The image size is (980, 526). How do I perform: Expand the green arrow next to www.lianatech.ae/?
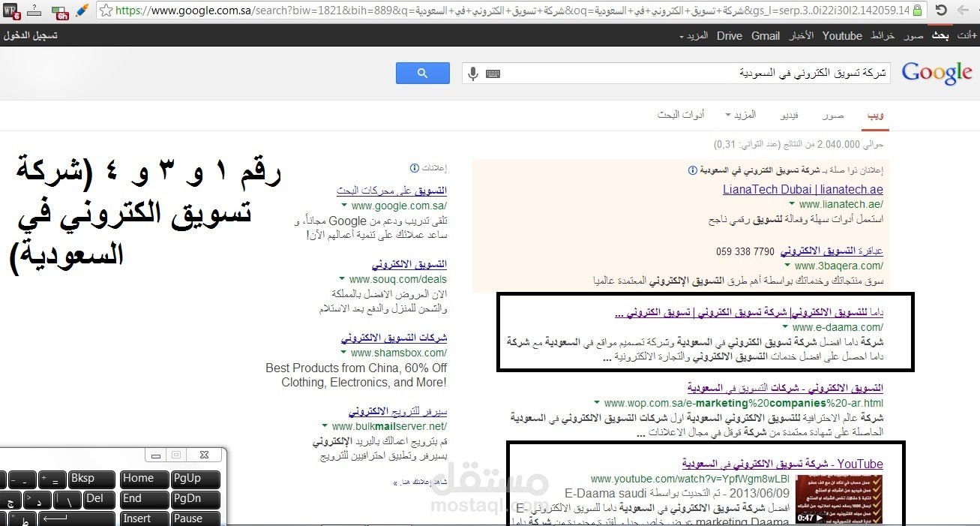791,204
